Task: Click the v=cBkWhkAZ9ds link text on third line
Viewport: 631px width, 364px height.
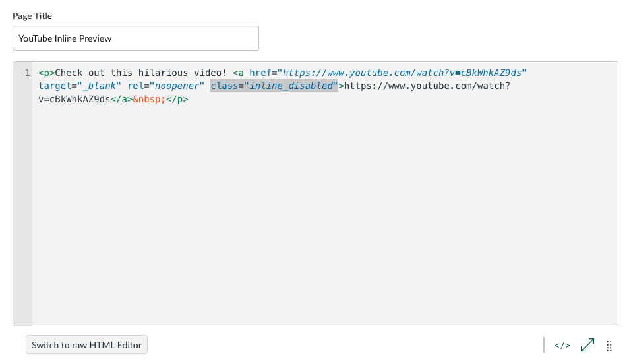Action: point(75,99)
